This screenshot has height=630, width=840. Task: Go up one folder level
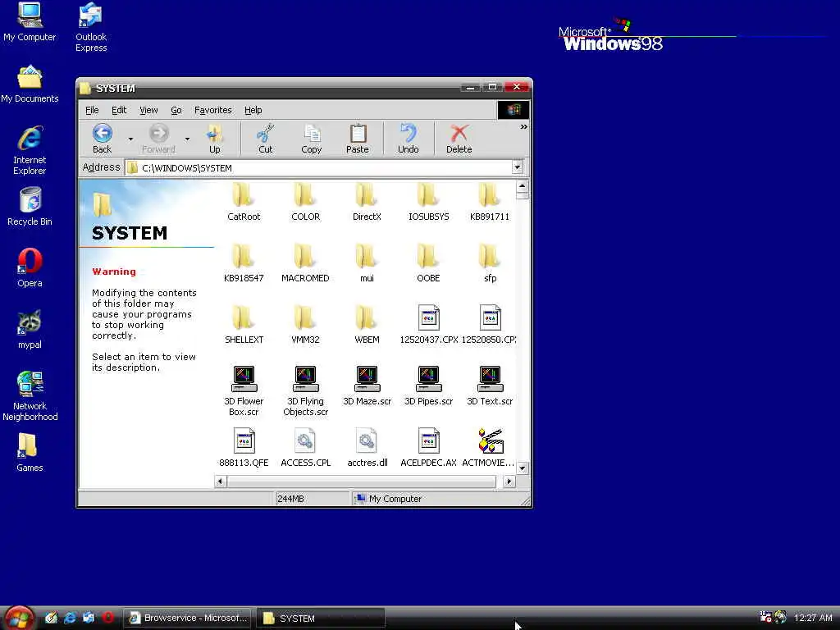click(x=215, y=139)
